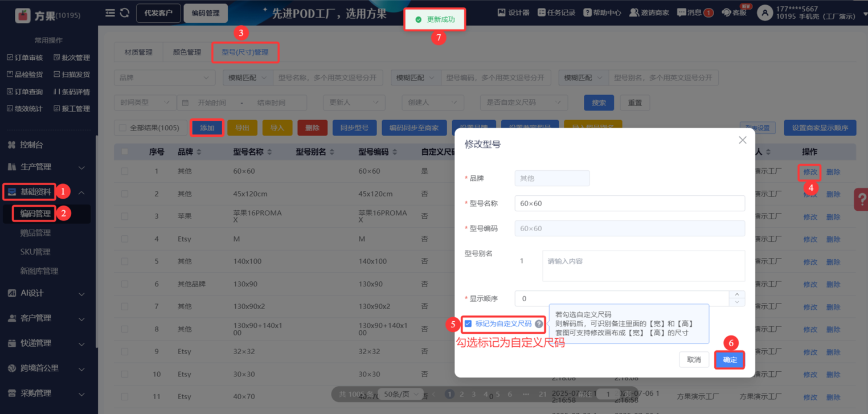Click the 添加 add button

(207, 128)
